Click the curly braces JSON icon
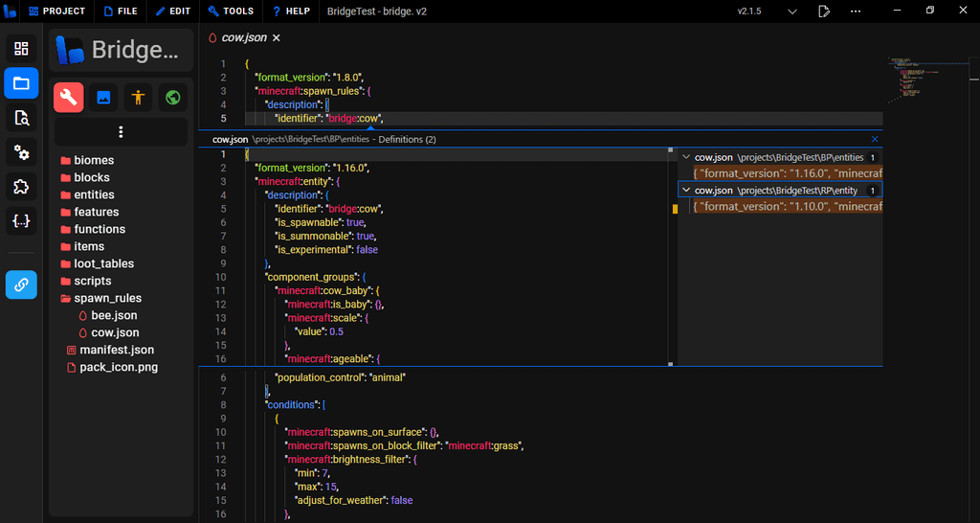 click(x=21, y=221)
